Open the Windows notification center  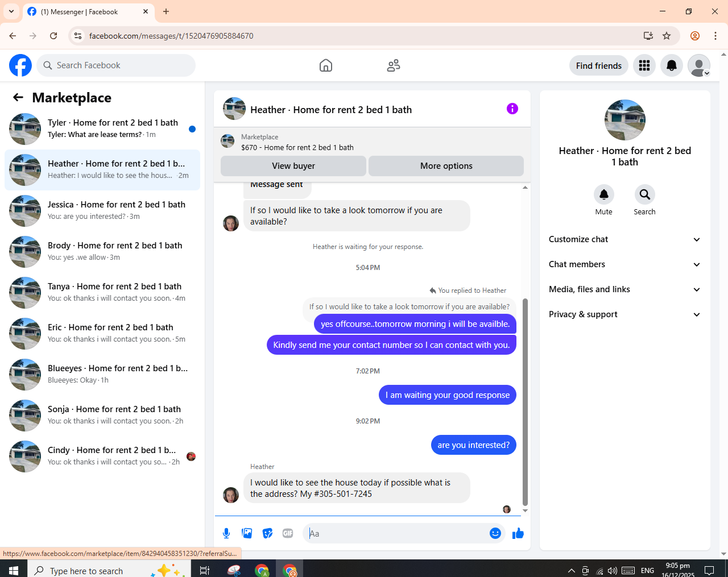(709, 570)
